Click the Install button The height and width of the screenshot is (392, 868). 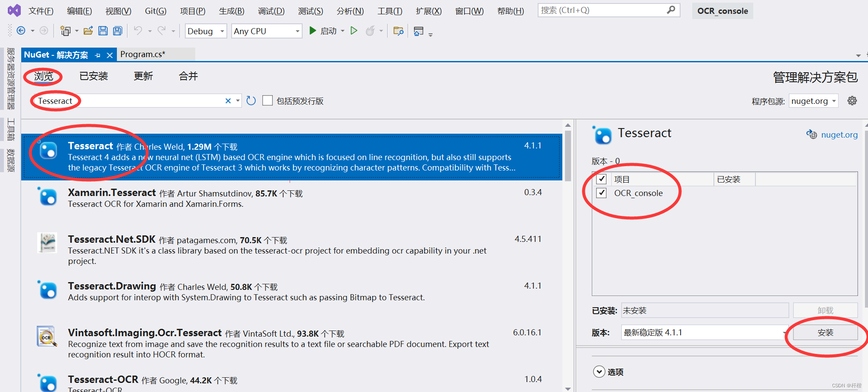pyautogui.click(x=825, y=332)
